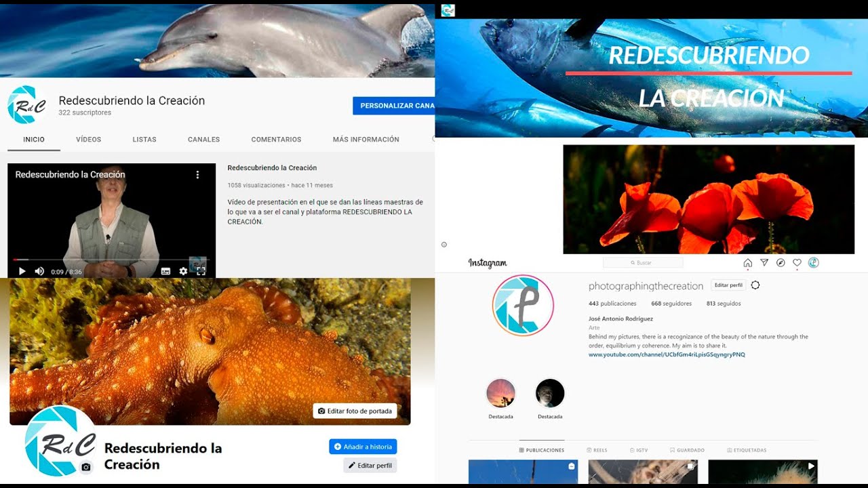
Task: Open Instagram direct messages paper plane icon
Action: coord(764,263)
